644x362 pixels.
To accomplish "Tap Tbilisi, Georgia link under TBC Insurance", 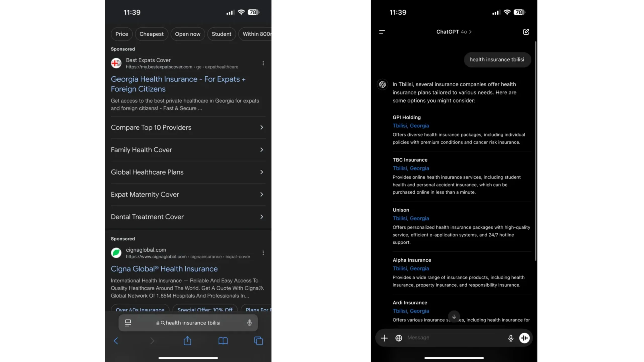I will (x=411, y=168).
